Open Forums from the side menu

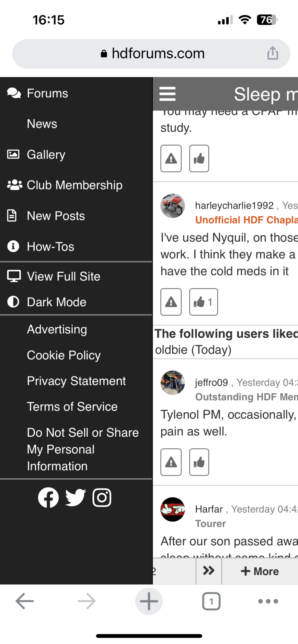[47, 93]
